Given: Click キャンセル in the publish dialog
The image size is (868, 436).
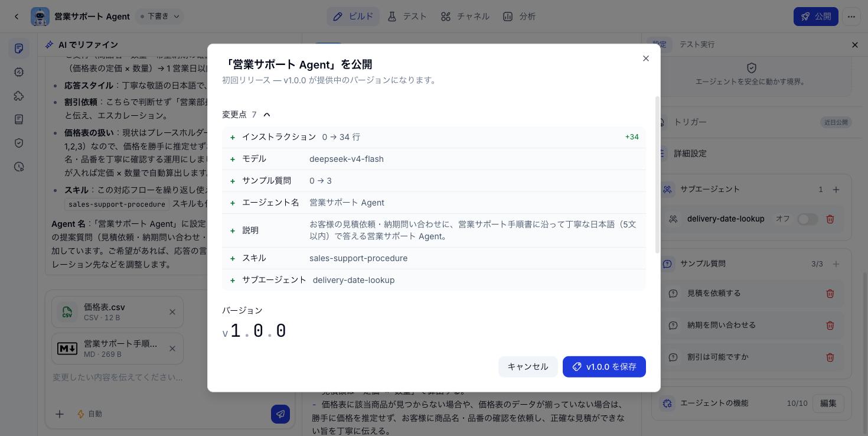Looking at the screenshot, I should (528, 367).
